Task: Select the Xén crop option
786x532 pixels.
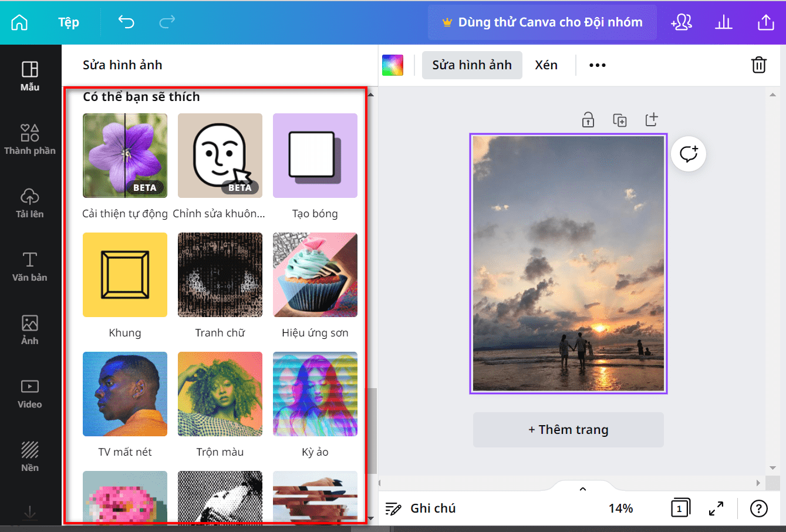Action: pos(547,65)
